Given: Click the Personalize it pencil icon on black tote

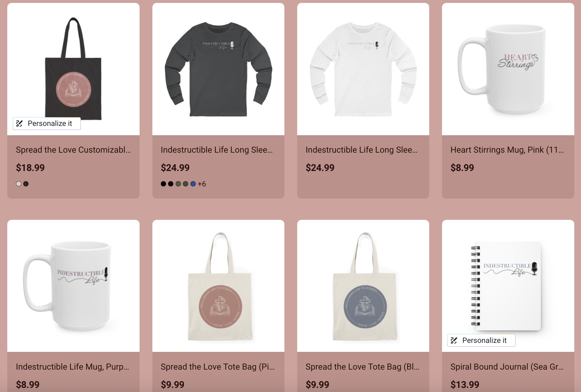Looking at the screenshot, I should coord(19,124).
